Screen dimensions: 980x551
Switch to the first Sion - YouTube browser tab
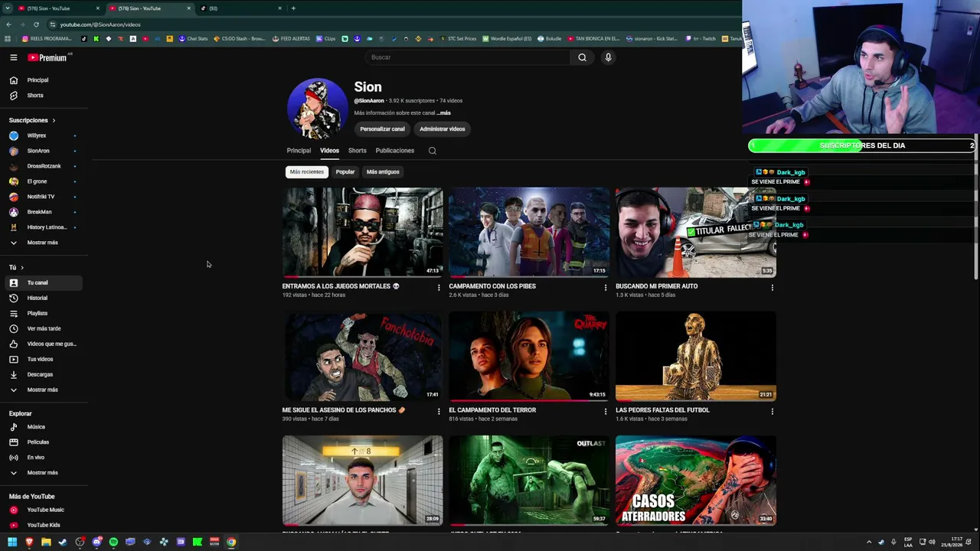[58, 8]
